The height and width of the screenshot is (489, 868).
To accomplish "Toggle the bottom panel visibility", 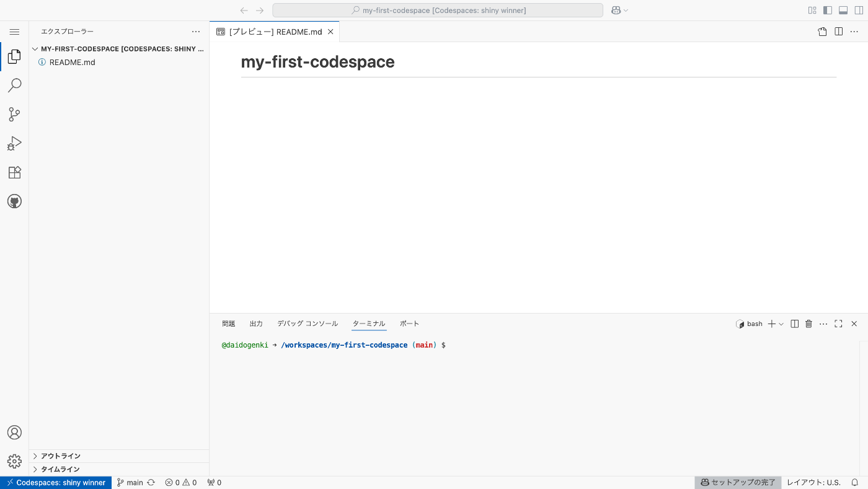I will point(843,11).
